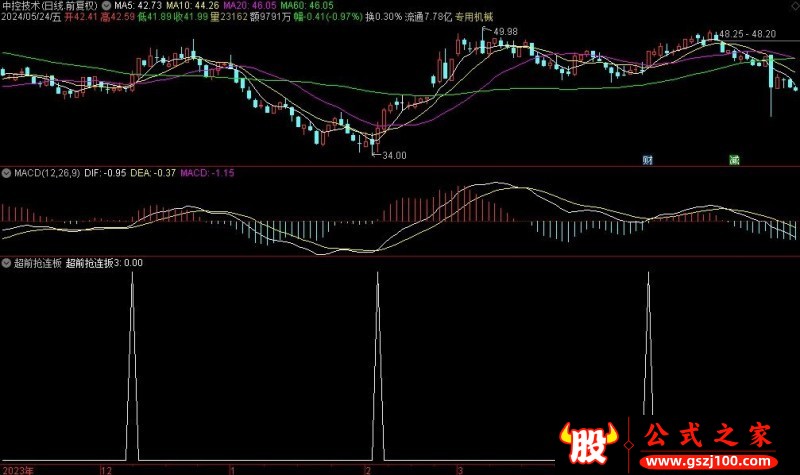Click the 2 month time axis marker

pos(368,470)
